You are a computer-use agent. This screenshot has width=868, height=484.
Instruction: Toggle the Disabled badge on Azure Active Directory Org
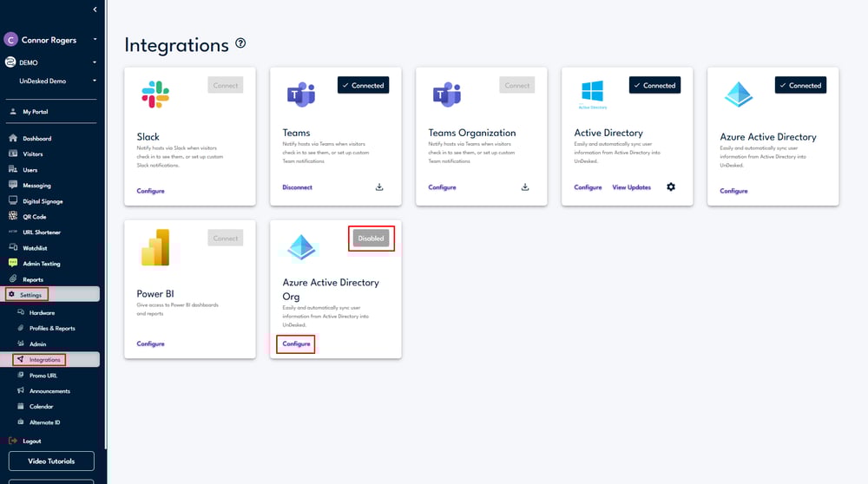pos(371,239)
